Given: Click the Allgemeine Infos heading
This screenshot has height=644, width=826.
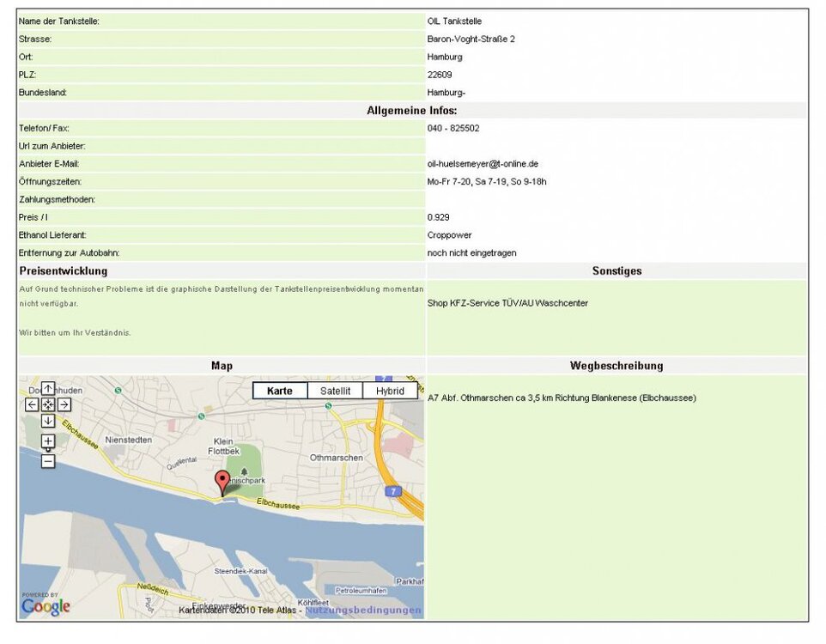Looking at the screenshot, I should [x=412, y=111].
